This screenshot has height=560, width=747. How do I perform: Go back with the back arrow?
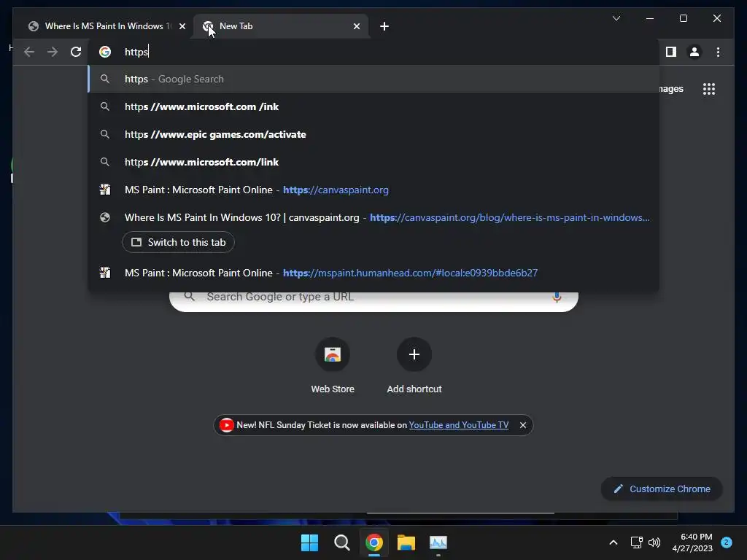29,52
